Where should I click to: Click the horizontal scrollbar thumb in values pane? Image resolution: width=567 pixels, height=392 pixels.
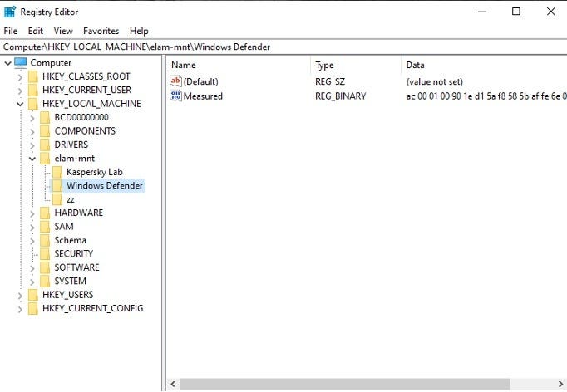click(x=345, y=384)
